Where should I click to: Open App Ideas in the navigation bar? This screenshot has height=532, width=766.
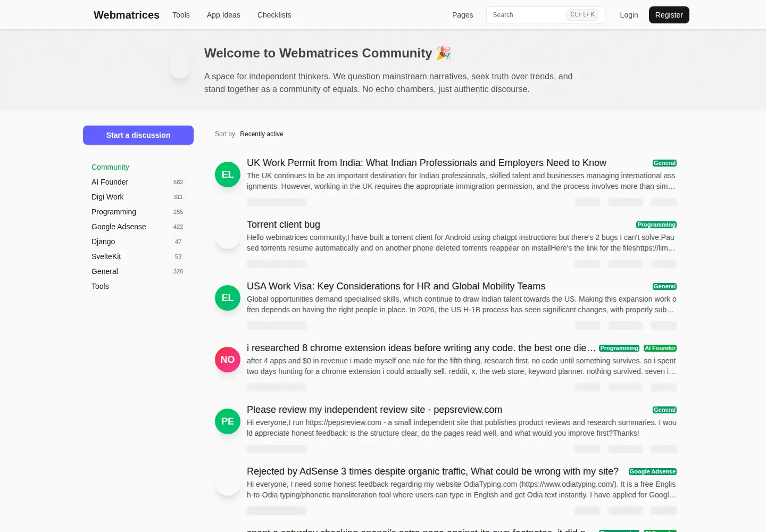(223, 15)
